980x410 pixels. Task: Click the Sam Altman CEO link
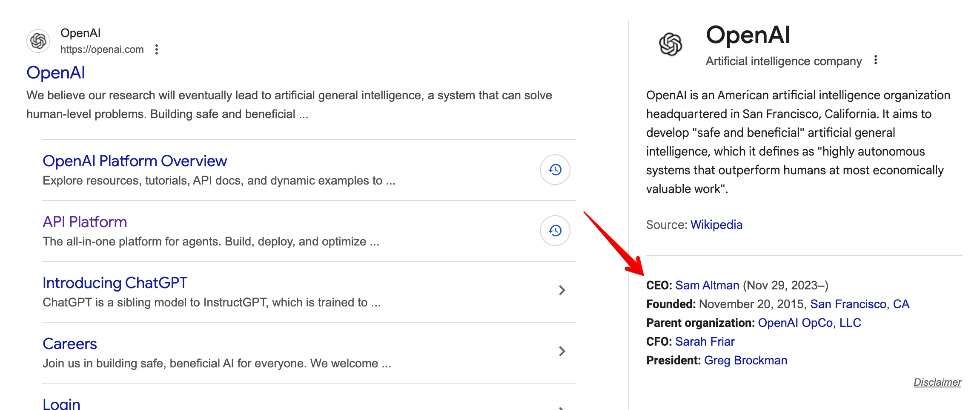point(707,285)
